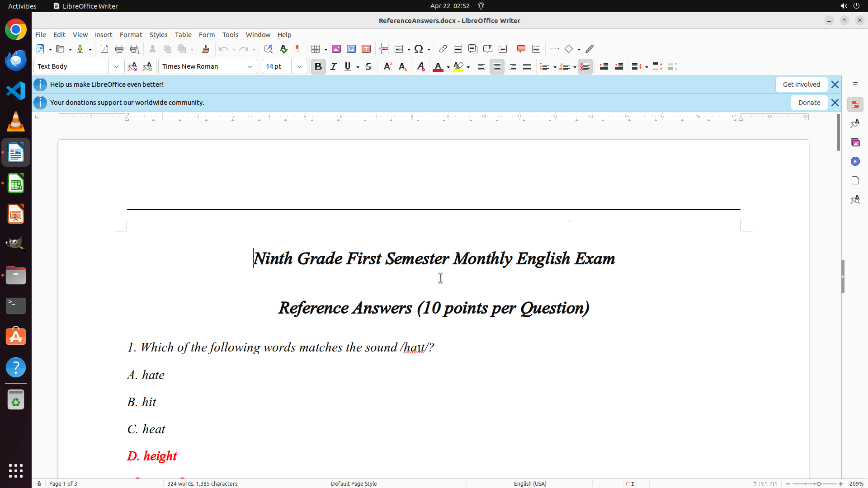Click the Insert Hyperlink icon
Screen dimensions: 868x488
coord(443,49)
